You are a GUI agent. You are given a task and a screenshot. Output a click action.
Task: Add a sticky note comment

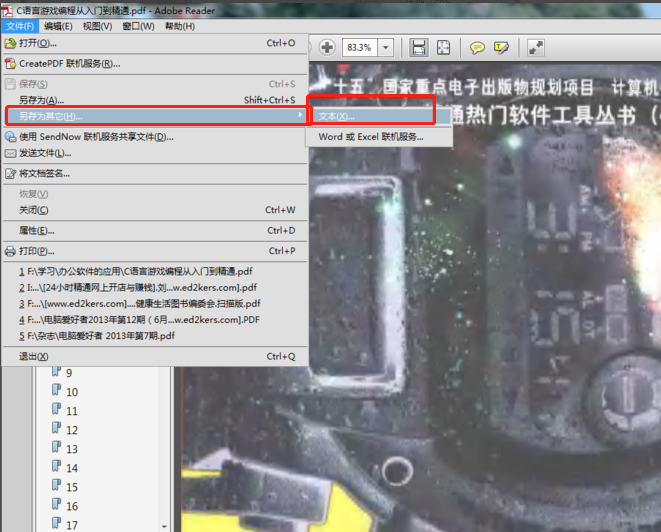(x=478, y=47)
